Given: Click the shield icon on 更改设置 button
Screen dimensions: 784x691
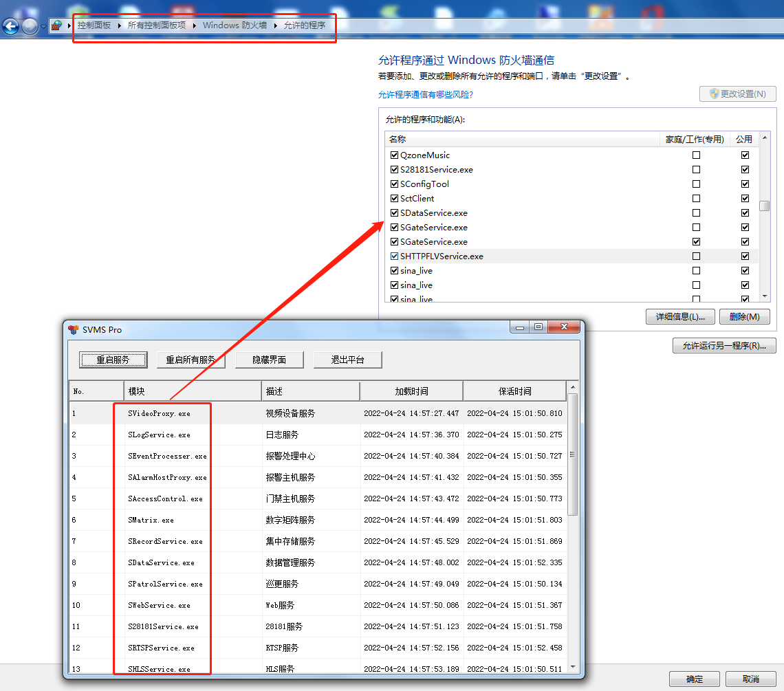Looking at the screenshot, I should point(714,94).
